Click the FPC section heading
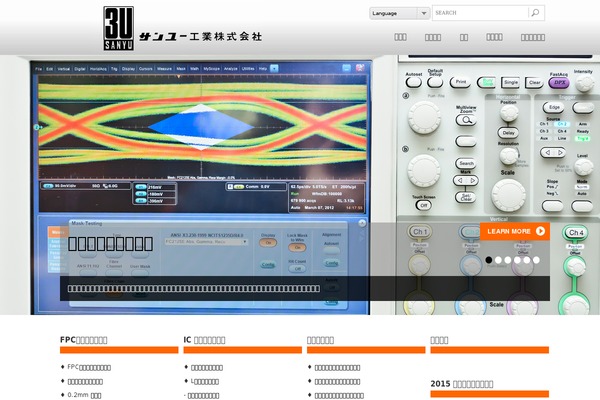600x400 pixels. point(83,340)
